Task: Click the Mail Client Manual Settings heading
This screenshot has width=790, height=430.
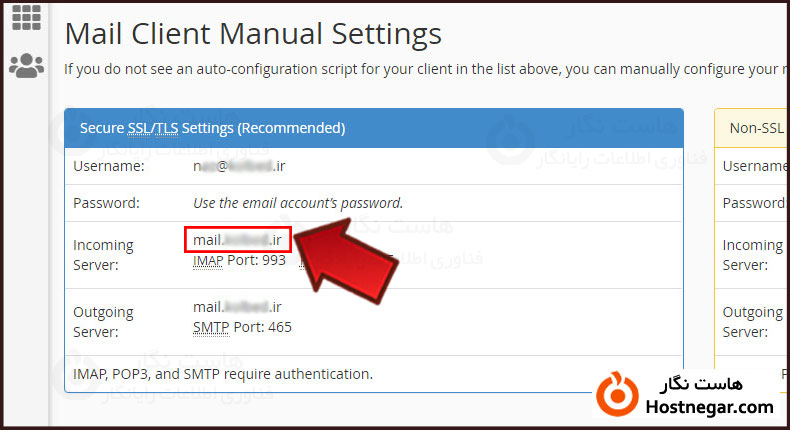Action: 253,33
